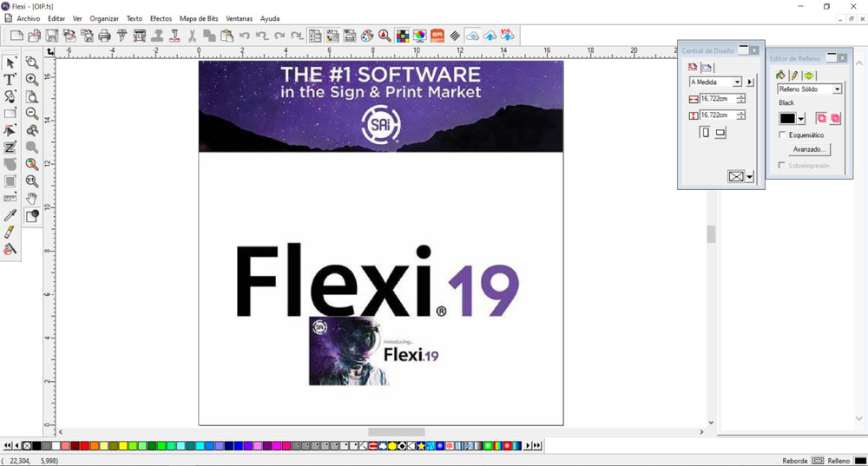This screenshot has width=868, height=466.
Task: Click the horizontal scrollbar thumb below canvas
Action: pos(397,431)
